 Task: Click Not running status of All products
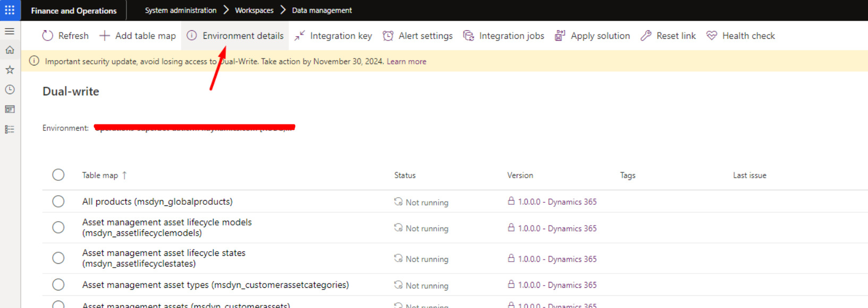pyautogui.click(x=427, y=202)
